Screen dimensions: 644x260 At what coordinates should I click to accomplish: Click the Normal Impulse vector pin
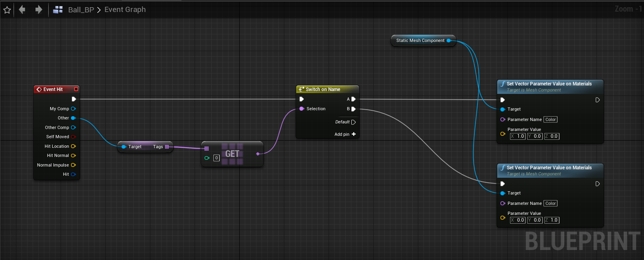click(73, 165)
